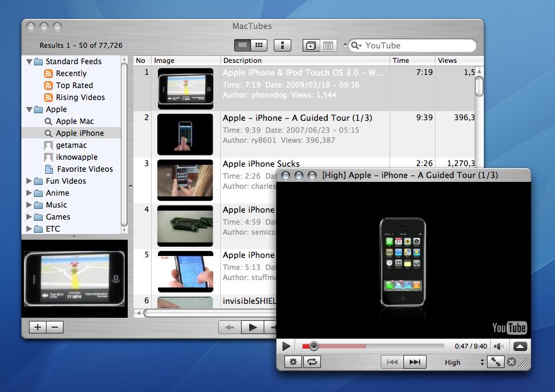555x392 pixels.
Task: Click the plus button to add item
Action: tap(38, 327)
